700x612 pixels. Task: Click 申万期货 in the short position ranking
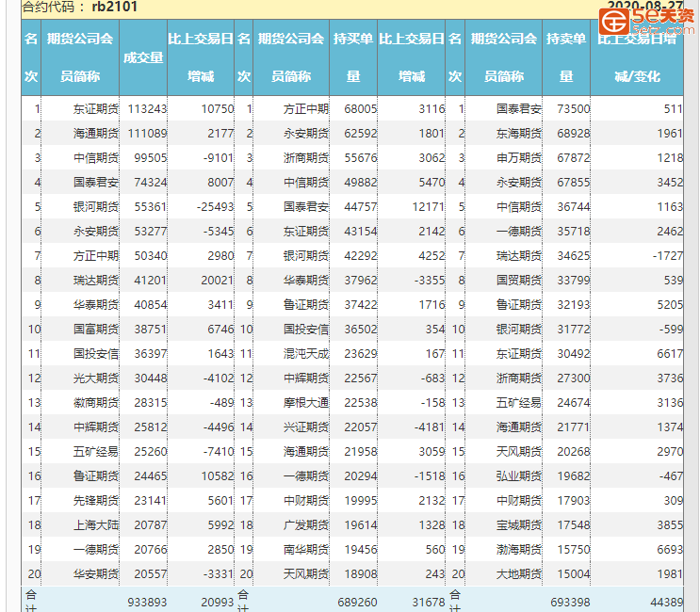click(519, 158)
